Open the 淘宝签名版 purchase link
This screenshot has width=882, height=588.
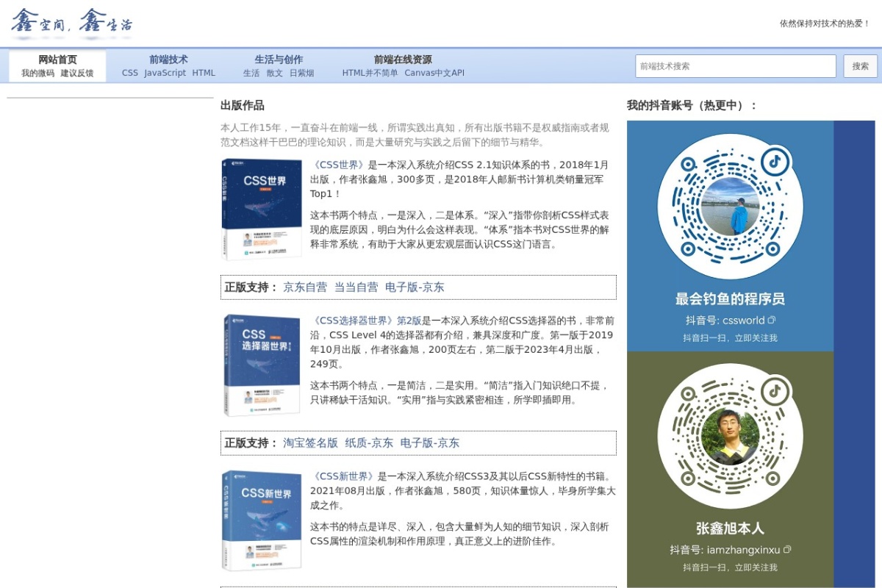[x=310, y=443]
